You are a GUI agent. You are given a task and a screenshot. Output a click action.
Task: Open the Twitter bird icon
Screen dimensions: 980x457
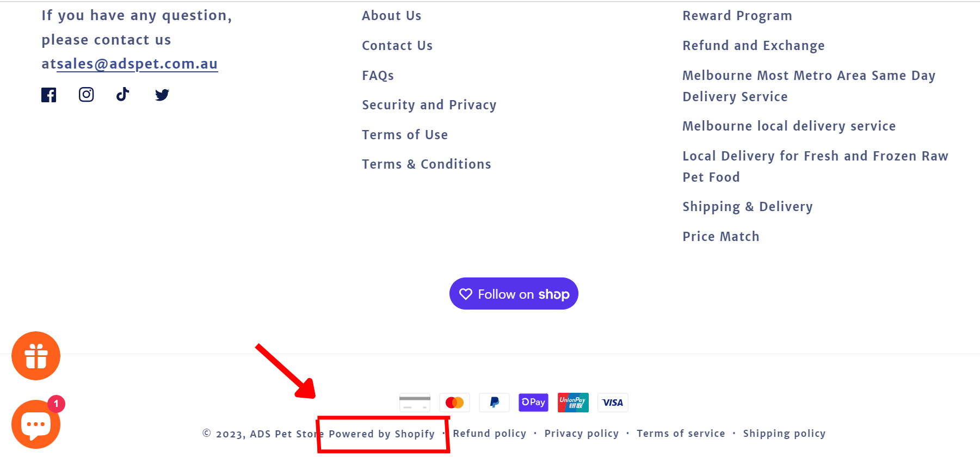[x=162, y=95]
